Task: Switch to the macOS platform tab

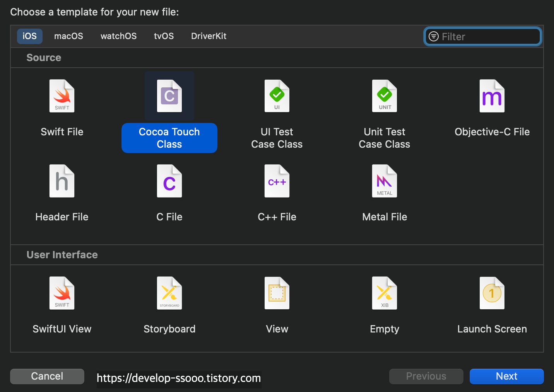Action: pyautogui.click(x=68, y=36)
